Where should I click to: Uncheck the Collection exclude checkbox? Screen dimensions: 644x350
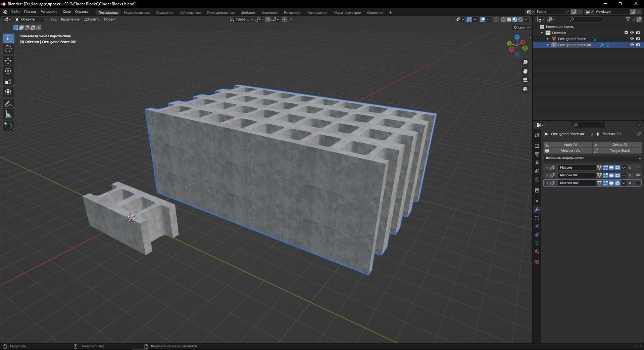pos(626,33)
